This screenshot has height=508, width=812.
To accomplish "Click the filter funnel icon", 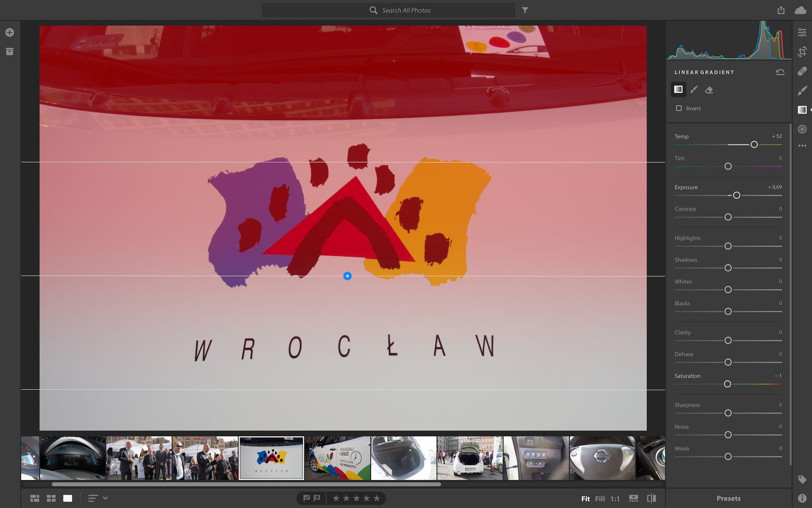I will pos(525,10).
